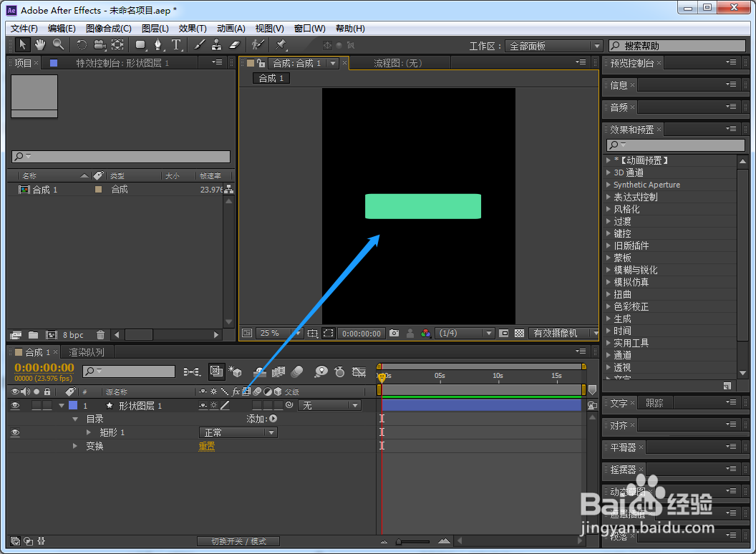Toggle the transparency grid in viewer
Screen dimensions: 756x554
[519, 333]
